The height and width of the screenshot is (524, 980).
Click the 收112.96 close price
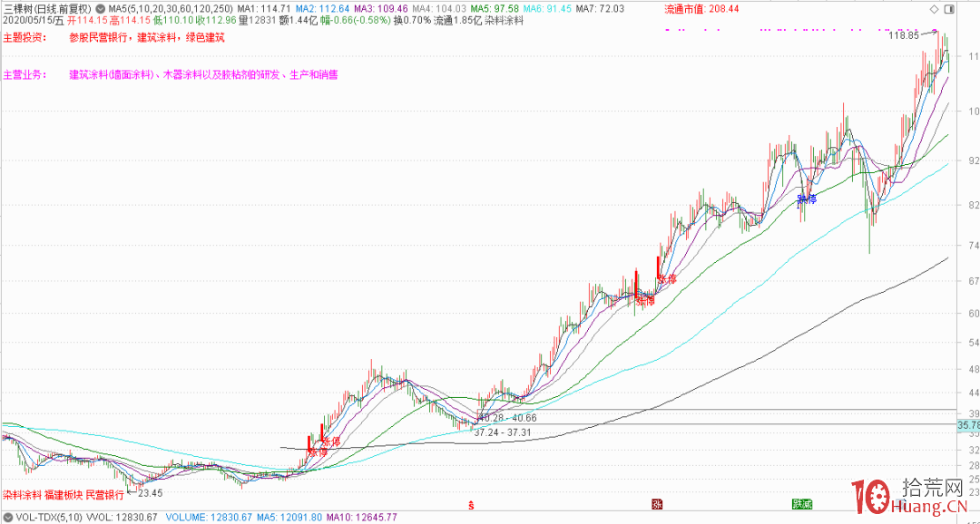[x=217, y=21]
